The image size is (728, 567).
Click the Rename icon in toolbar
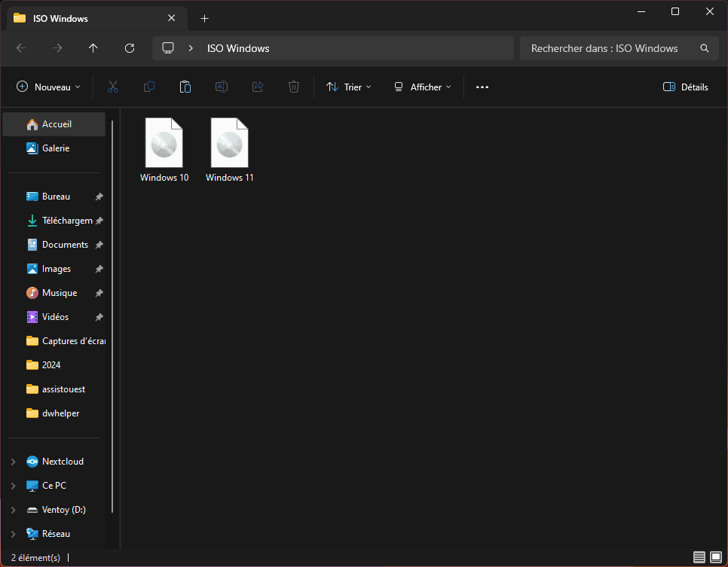tap(222, 87)
